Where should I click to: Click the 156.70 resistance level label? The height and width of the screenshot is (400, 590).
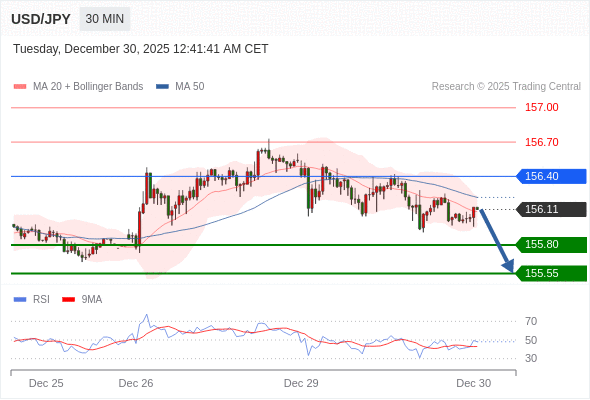click(x=542, y=142)
